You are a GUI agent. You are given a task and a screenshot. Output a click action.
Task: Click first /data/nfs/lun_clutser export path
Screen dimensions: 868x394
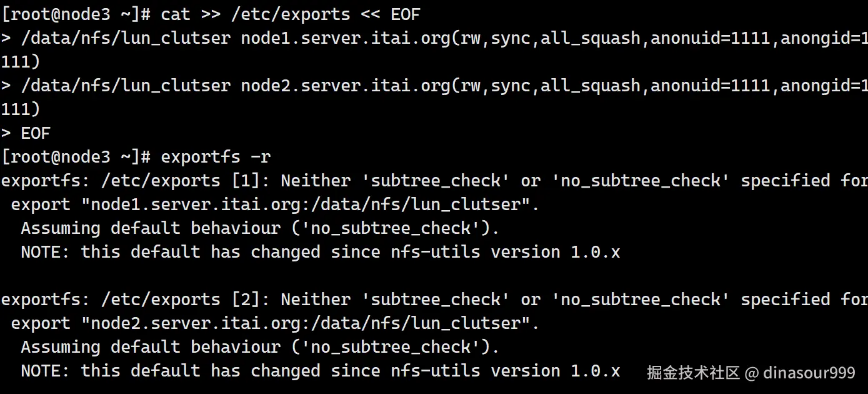126,38
